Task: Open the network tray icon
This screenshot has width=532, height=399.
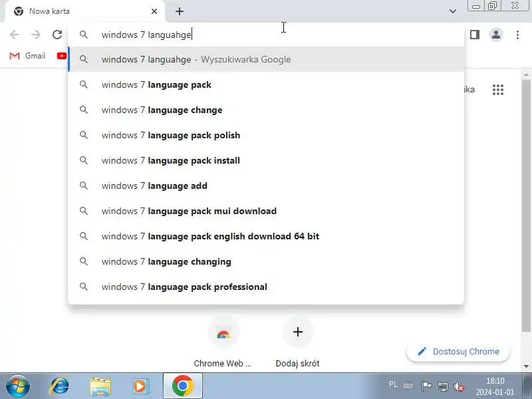Action: (443, 386)
